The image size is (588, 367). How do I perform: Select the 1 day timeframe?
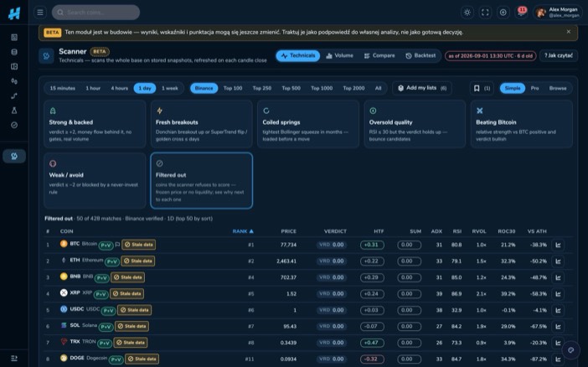coord(145,88)
